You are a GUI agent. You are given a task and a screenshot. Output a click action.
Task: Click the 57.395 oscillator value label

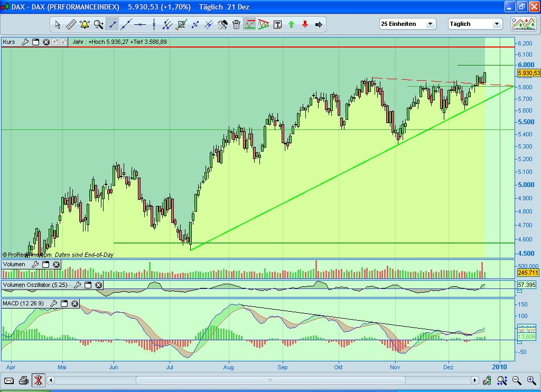527,285
